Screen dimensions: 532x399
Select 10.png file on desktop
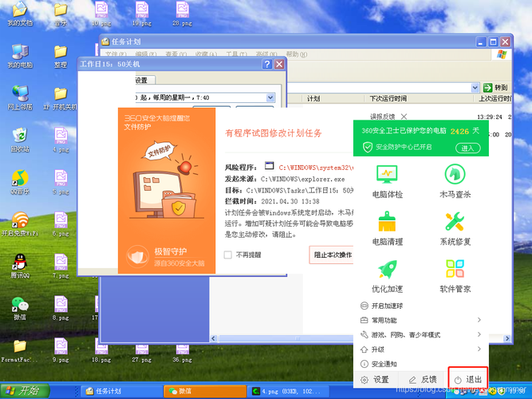pos(101,14)
